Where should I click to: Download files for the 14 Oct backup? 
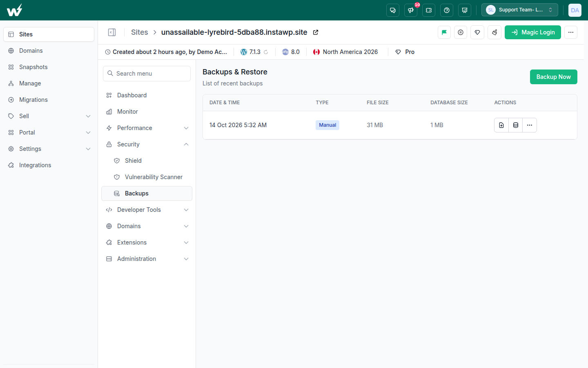[501, 125]
